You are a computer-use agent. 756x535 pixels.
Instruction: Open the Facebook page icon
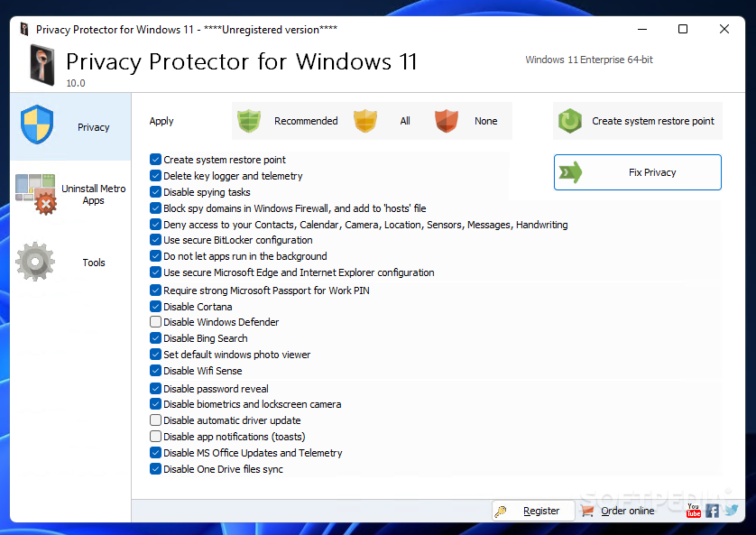pyautogui.click(x=713, y=511)
